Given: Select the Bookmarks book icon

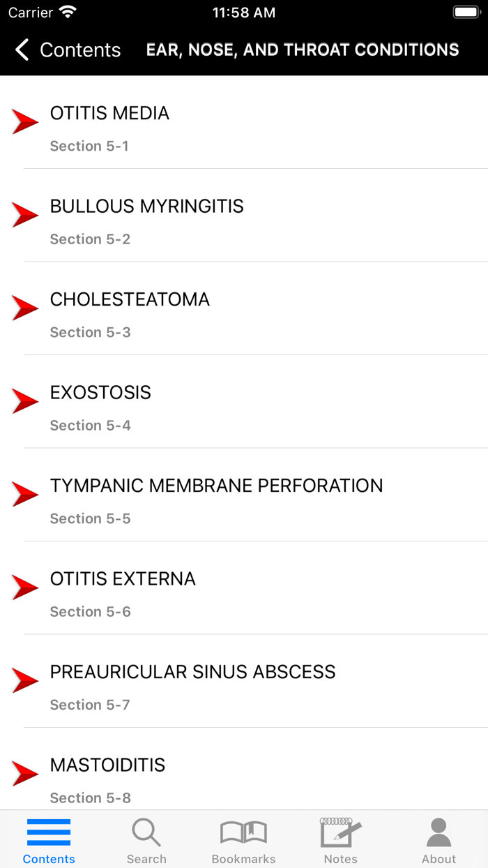Looking at the screenshot, I should pyautogui.click(x=243, y=832).
